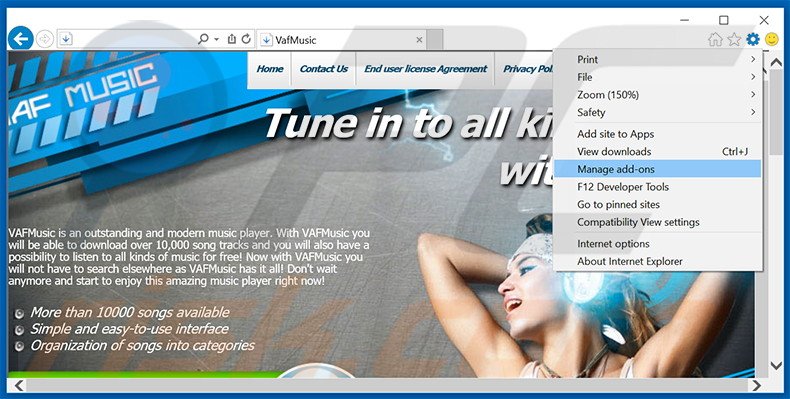Open a new tab

pos(435,40)
